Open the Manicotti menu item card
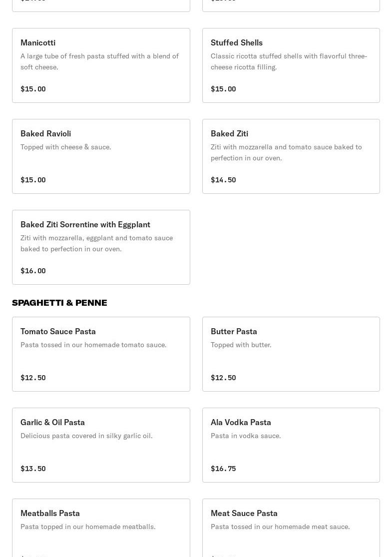This screenshot has height=557, width=392. [101, 65]
